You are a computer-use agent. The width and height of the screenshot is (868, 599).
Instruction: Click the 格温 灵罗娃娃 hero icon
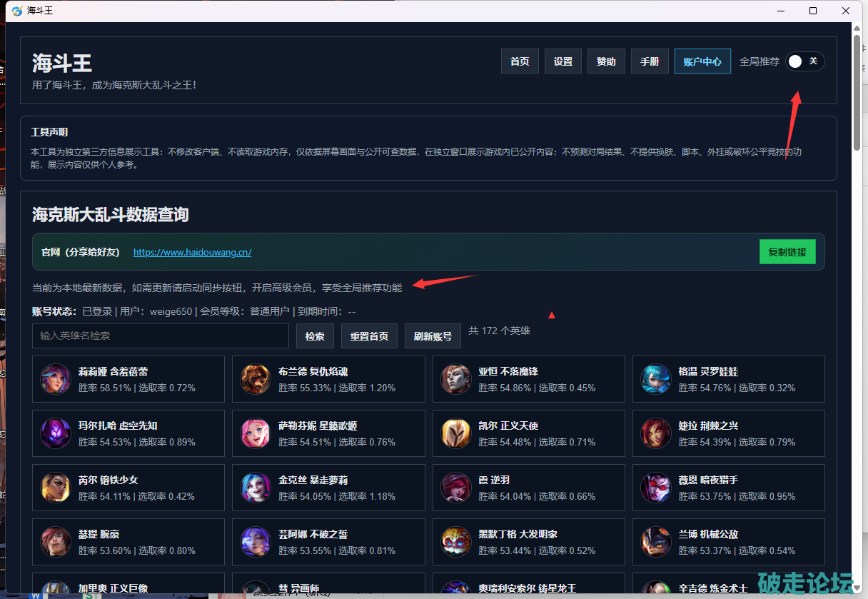[656, 379]
